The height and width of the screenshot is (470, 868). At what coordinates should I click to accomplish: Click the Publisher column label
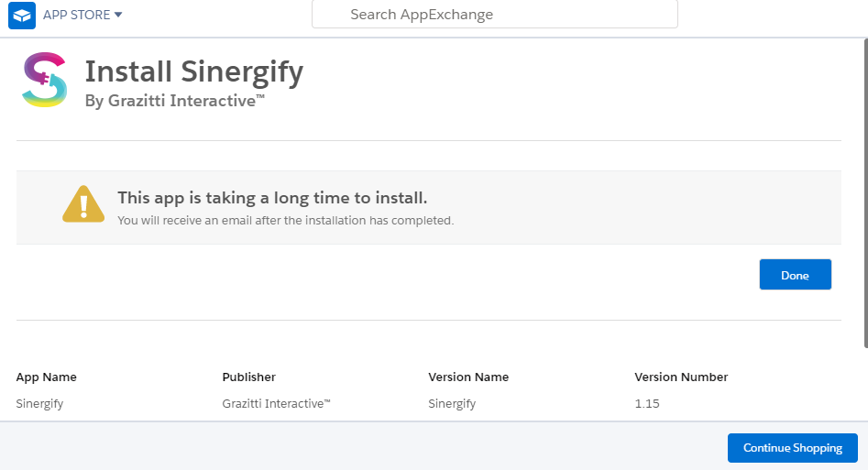(x=249, y=377)
